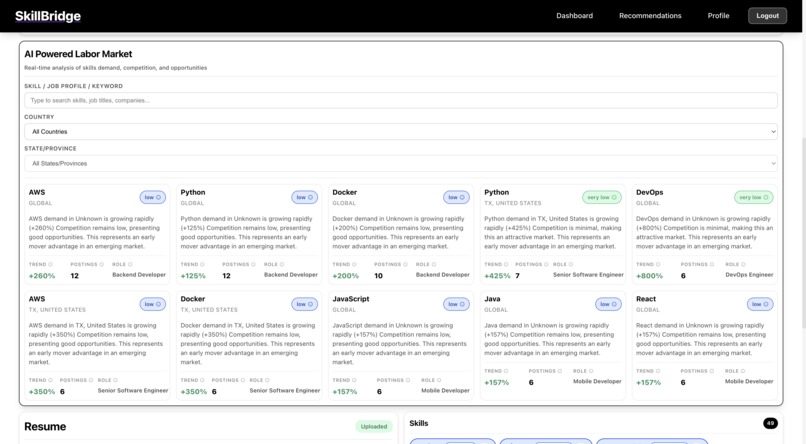This screenshot has width=806, height=444.
Task: Click the '+425%' trend value in Python TX card
Action: [497, 276]
